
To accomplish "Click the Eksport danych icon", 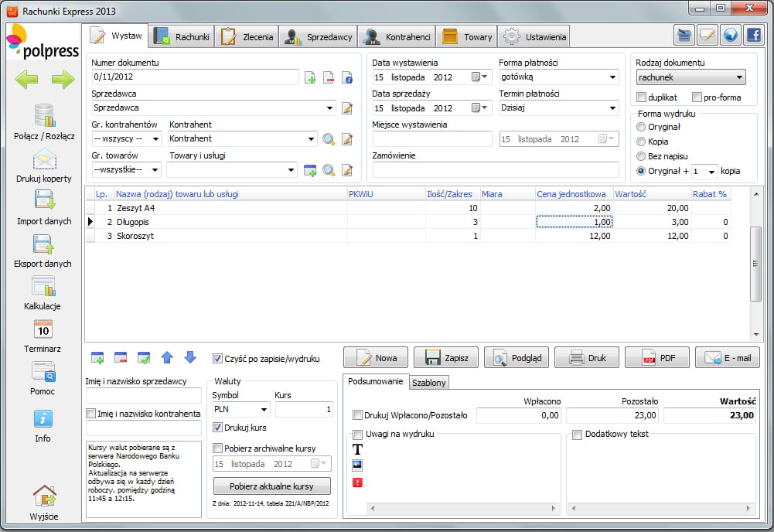I will point(44,244).
